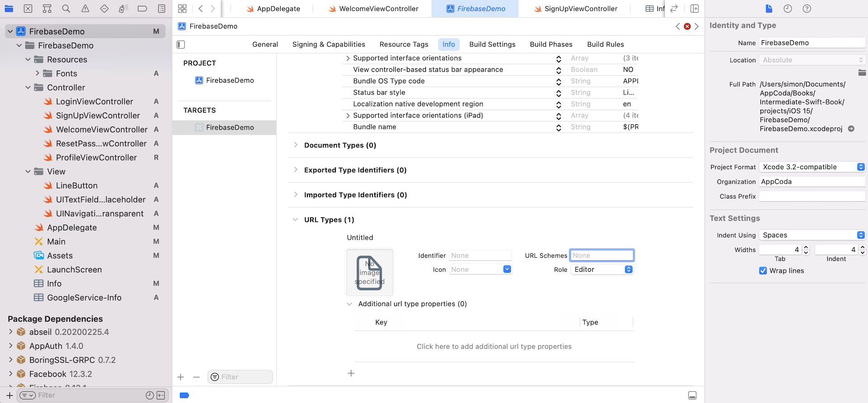Show the History inspector clock icon
The image size is (868, 403).
coord(788,9)
